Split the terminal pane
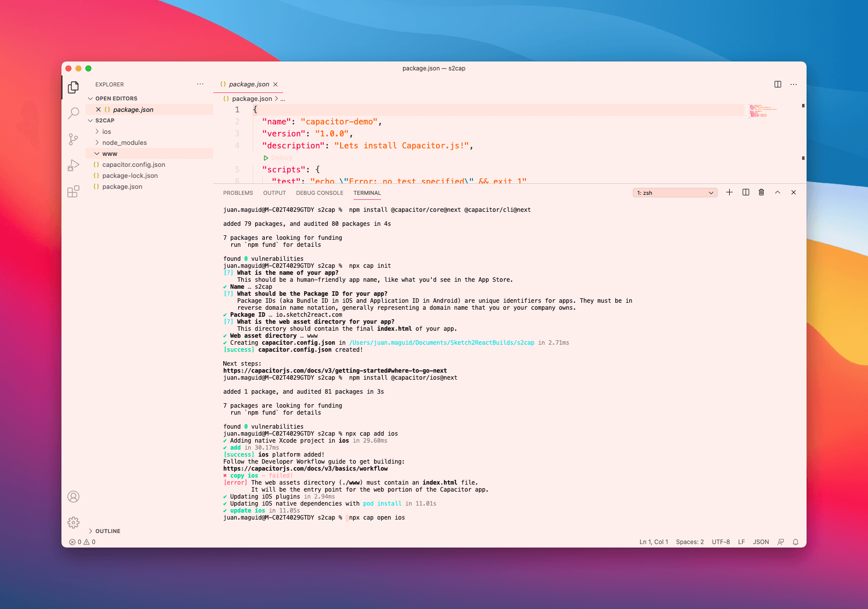The image size is (868, 609). click(x=746, y=192)
